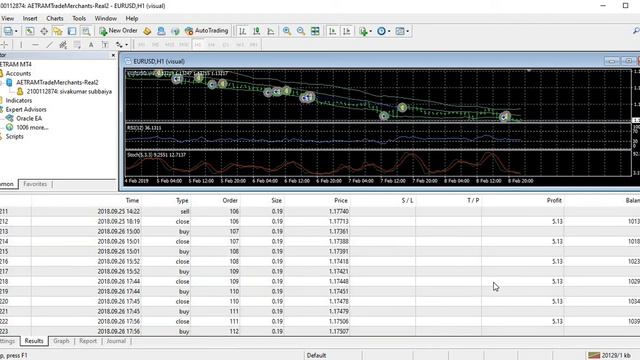This screenshot has height=360, width=640.
Task: Switch to the Report tab
Action: tap(88, 341)
